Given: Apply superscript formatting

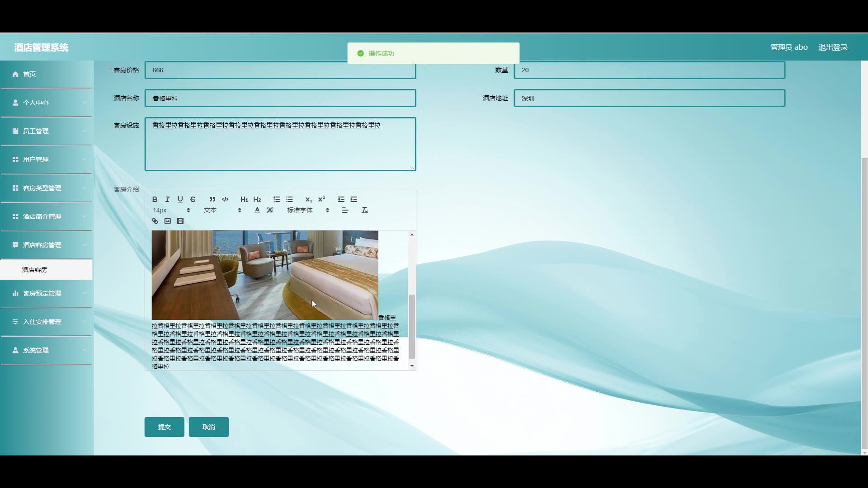Looking at the screenshot, I should click(321, 199).
